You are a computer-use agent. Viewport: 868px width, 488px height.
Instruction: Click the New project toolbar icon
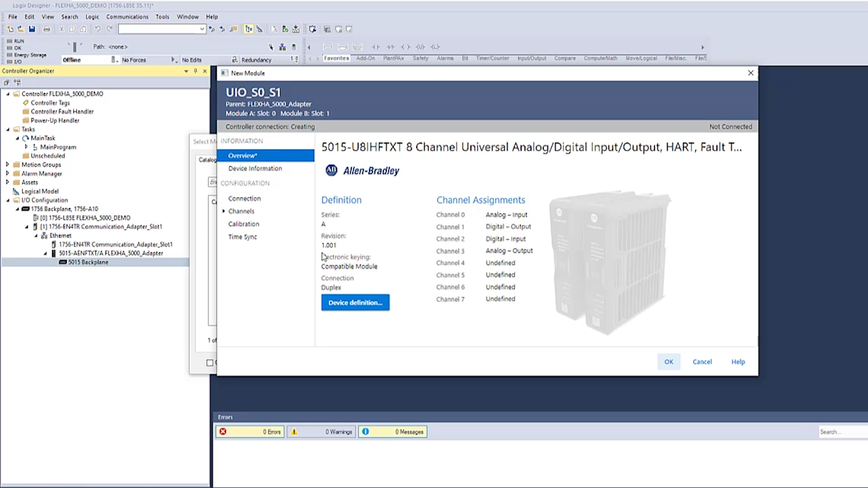point(10,29)
